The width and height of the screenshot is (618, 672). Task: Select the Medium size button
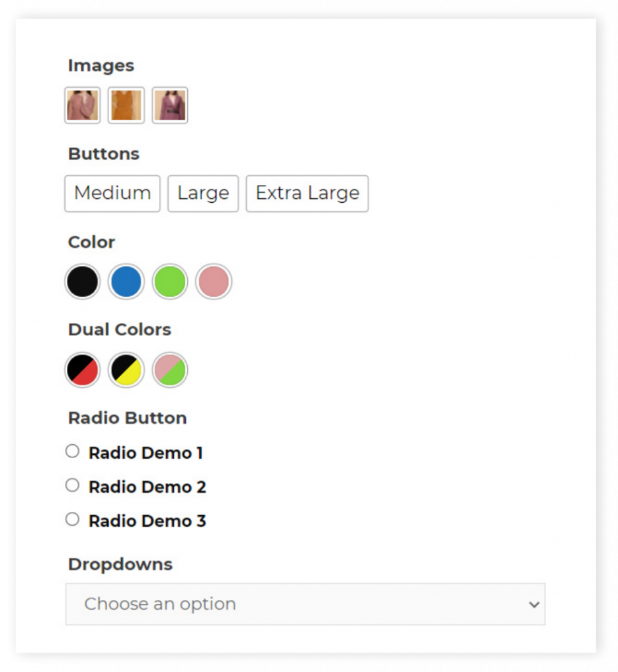(112, 194)
